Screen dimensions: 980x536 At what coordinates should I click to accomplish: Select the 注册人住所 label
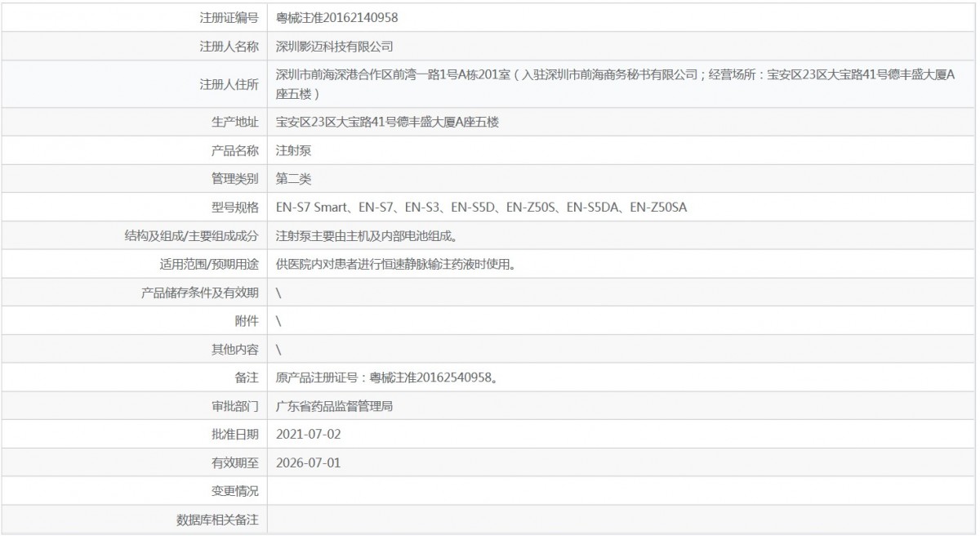(229, 84)
